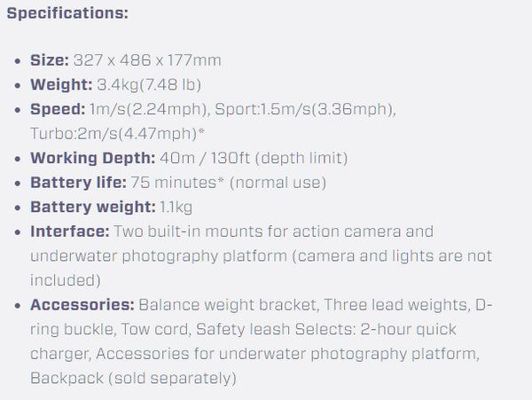
Task: Click the bold Speed label
Action: 56,109
